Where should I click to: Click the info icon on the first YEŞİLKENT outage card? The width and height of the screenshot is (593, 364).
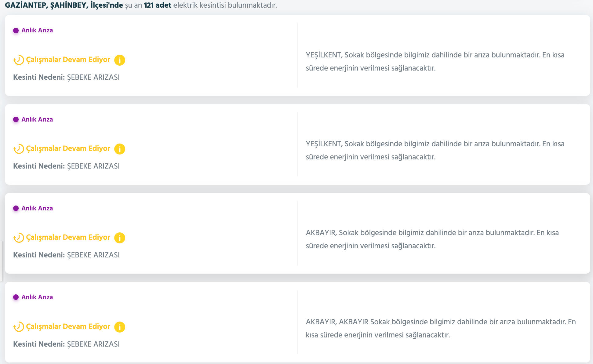pyautogui.click(x=120, y=60)
